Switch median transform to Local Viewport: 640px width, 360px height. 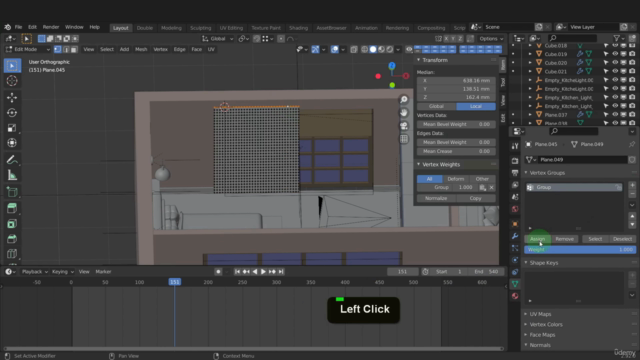[x=476, y=106]
